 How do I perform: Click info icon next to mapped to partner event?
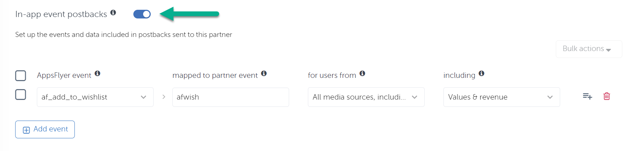264,73
